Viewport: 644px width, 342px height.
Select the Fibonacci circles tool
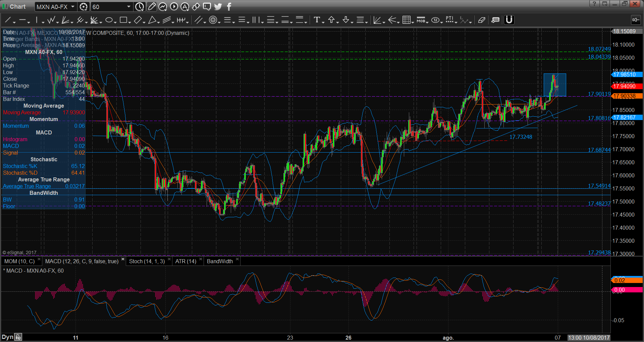tap(213, 20)
